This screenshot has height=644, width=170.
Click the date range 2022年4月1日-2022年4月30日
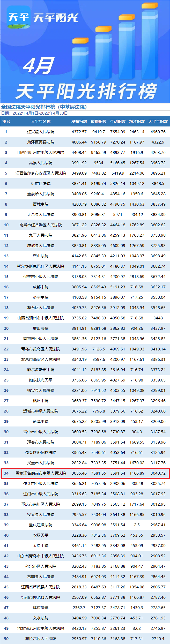click(40, 113)
